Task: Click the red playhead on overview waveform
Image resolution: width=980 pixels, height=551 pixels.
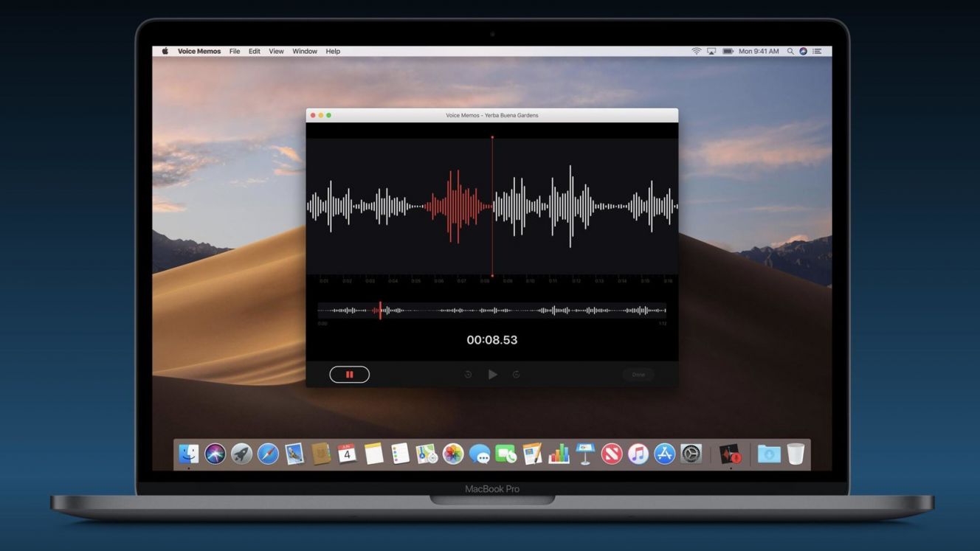Action: coord(380,311)
